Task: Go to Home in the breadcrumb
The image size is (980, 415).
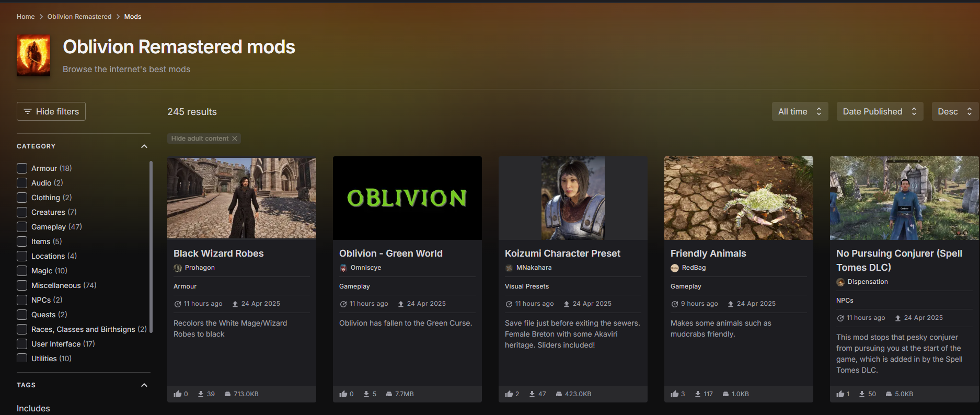Action: 26,17
